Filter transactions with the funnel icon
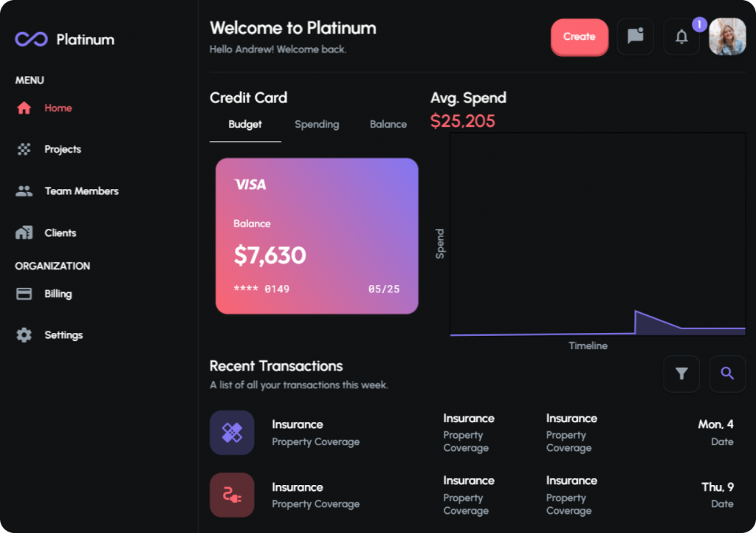This screenshot has height=533, width=756. click(681, 374)
